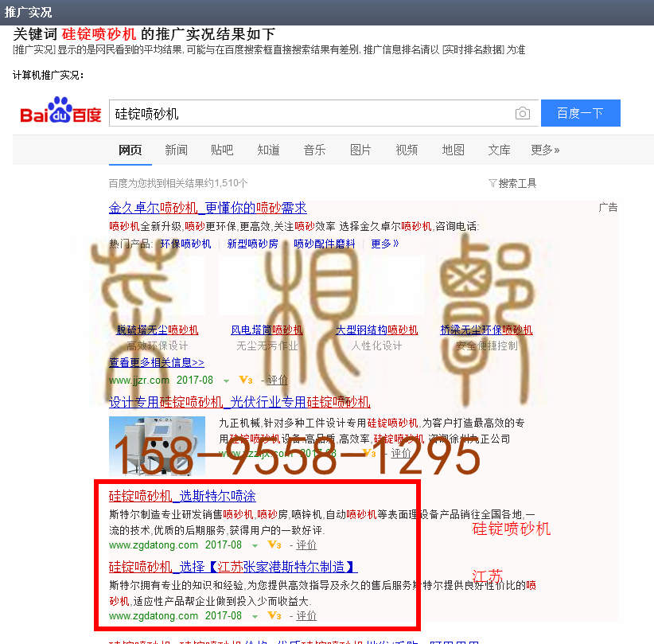This screenshot has height=644, width=654.
Task: Expand dropdown arrow after www.jjzr.com 2017-08
Action: [x=227, y=381]
